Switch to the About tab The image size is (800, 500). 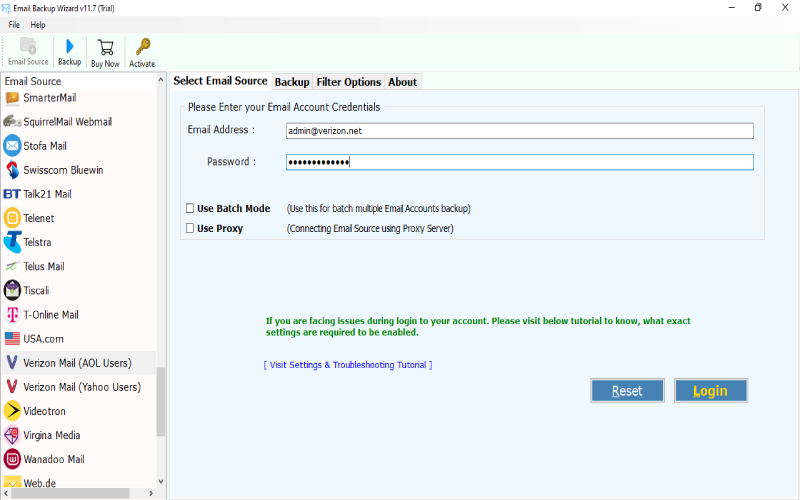(402, 82)
